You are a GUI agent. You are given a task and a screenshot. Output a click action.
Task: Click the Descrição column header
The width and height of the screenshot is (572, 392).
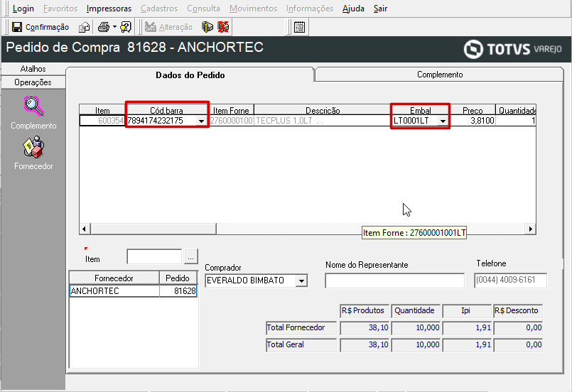coord(323,110)
